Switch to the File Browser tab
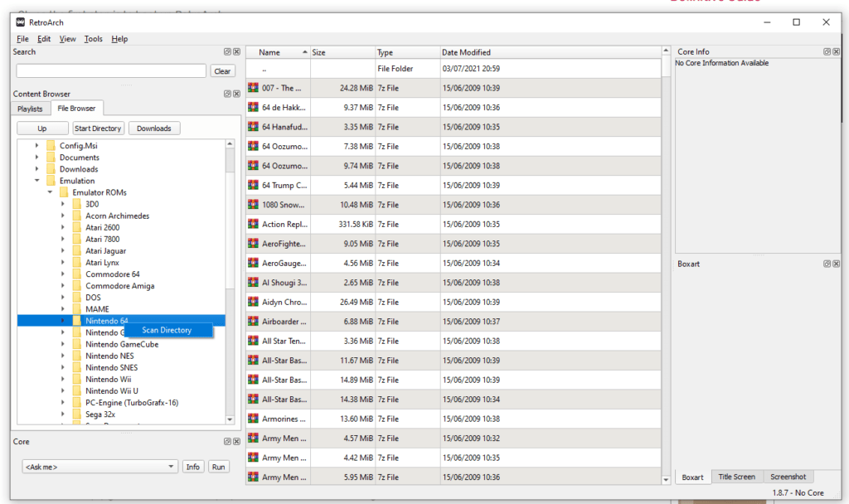 point(76,109)
